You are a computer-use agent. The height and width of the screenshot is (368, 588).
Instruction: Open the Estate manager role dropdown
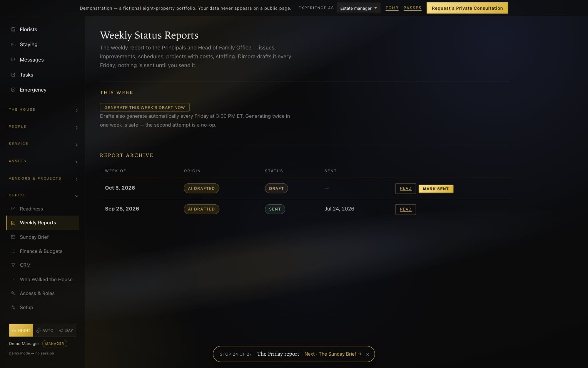point(358,8)
